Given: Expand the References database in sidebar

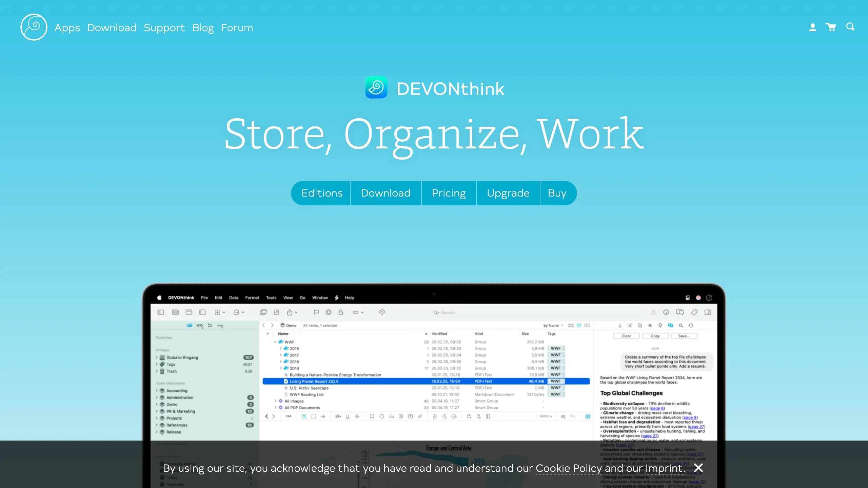Looking at the screenshot, I should pyautogui.click(x=157, y=425).
